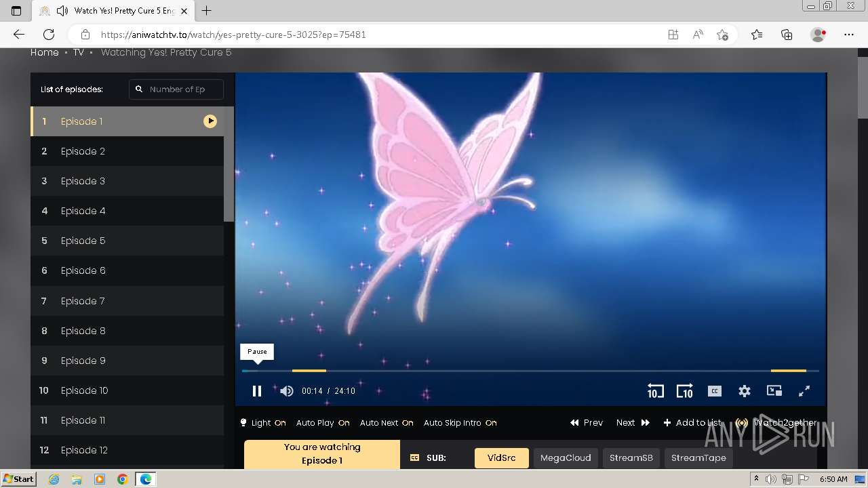View site information lock icon
868x488 pixels.
pos(85,35)
